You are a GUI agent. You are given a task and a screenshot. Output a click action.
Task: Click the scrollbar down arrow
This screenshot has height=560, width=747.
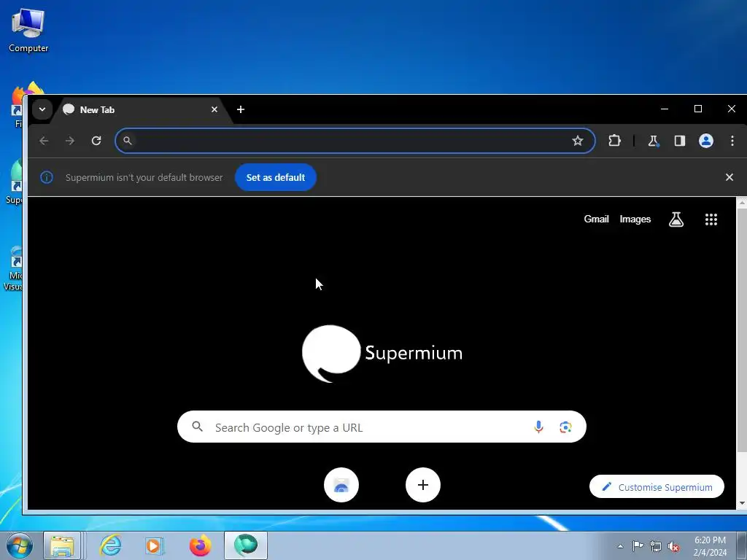(742, 503)
